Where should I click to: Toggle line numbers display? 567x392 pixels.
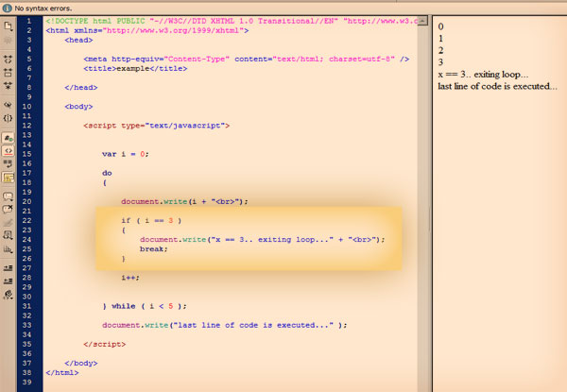pos(8,138)
